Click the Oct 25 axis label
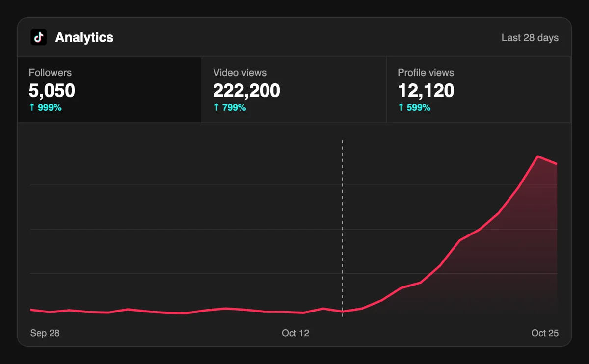 [x=545, y=333]
